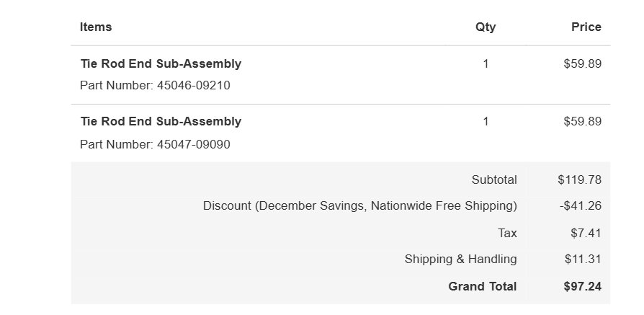Click the Items column header
The height and width of the screenshot is (315, 644).
(x=96, y=27)
